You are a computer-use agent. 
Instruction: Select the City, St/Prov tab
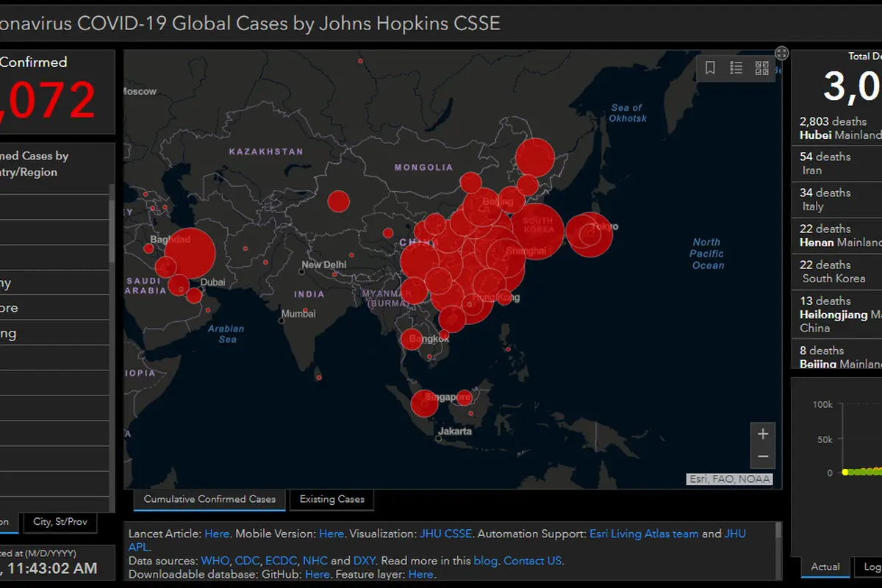point(60,522)
